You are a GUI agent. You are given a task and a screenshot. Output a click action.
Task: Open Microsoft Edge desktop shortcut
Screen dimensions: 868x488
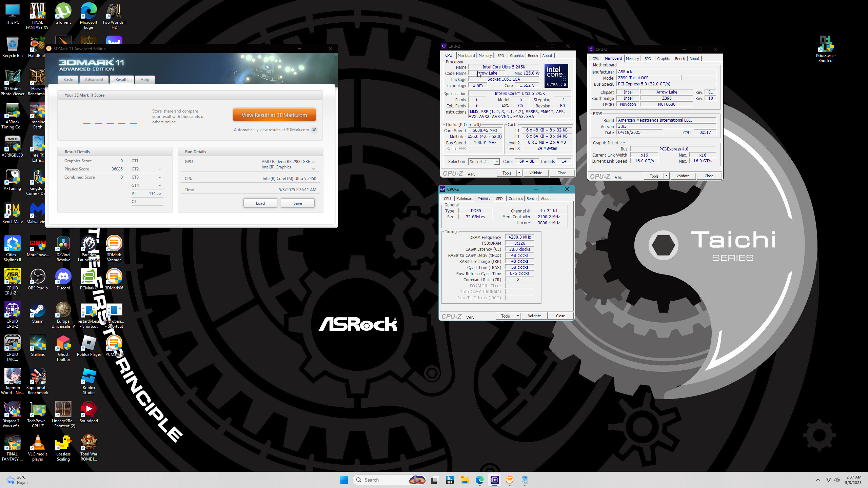pos(88,16)
